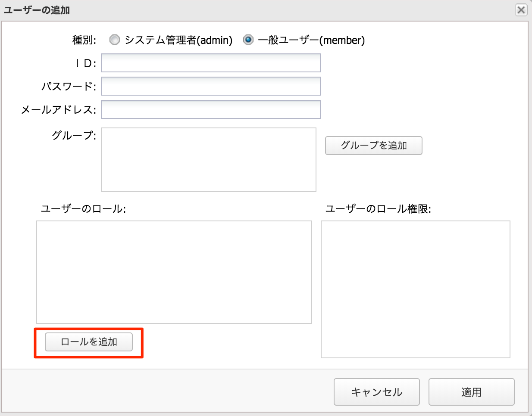Click the 種別: label text
The width and height of the screenshot is (532, 416).
pos(84,40)
